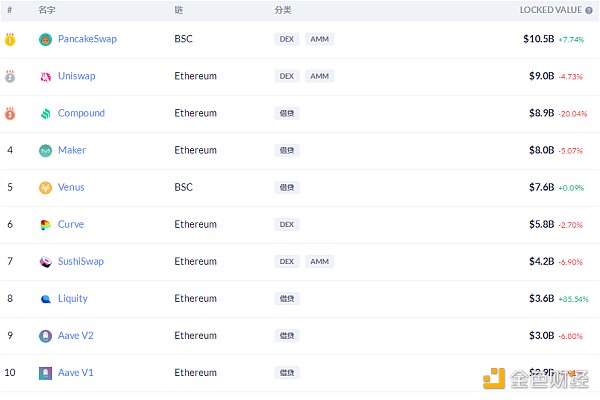Image resolution: width=600 pixels, height=400 pixels.
Task: Open the PancakeSwap project link
Action: pos(86,39)
